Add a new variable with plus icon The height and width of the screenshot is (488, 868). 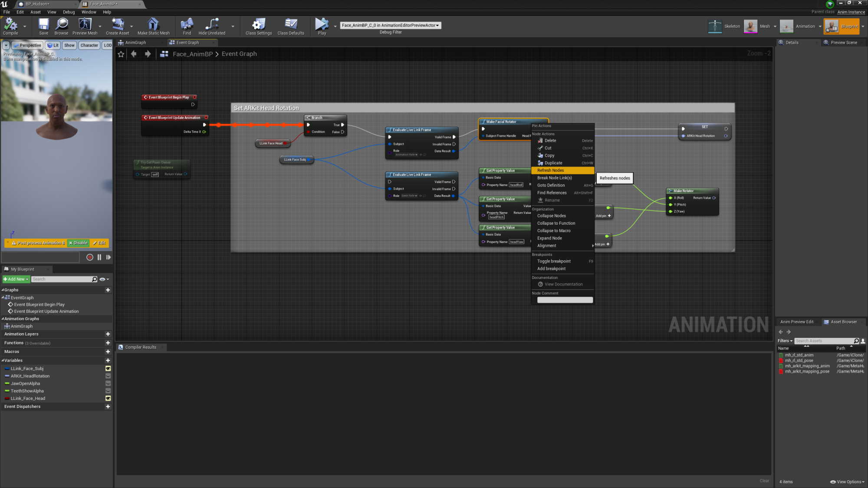point(108,360)
